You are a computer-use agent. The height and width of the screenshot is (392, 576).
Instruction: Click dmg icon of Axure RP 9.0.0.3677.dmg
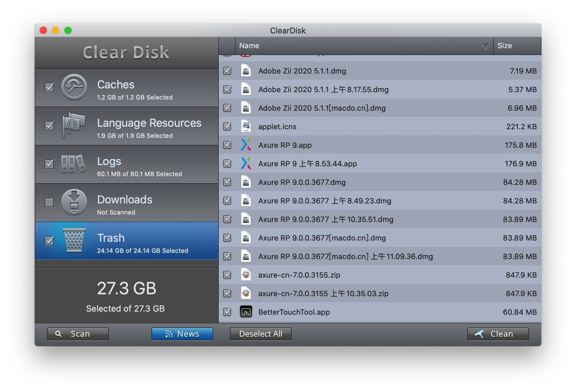246,182
